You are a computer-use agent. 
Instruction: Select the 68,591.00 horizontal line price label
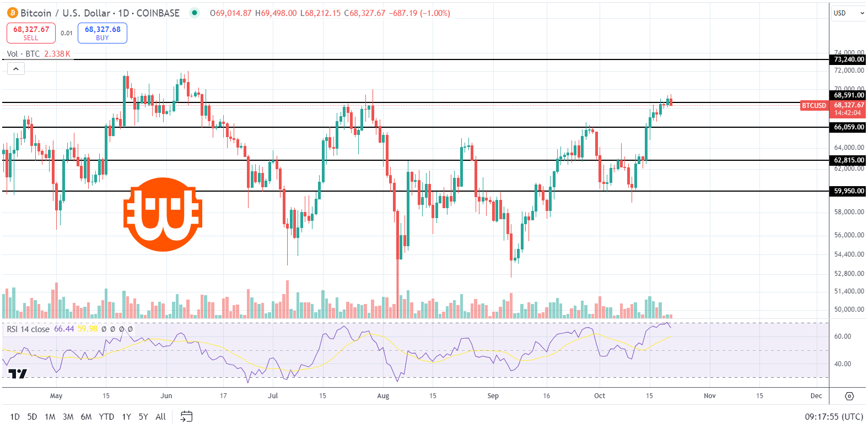tap(849, 95)
